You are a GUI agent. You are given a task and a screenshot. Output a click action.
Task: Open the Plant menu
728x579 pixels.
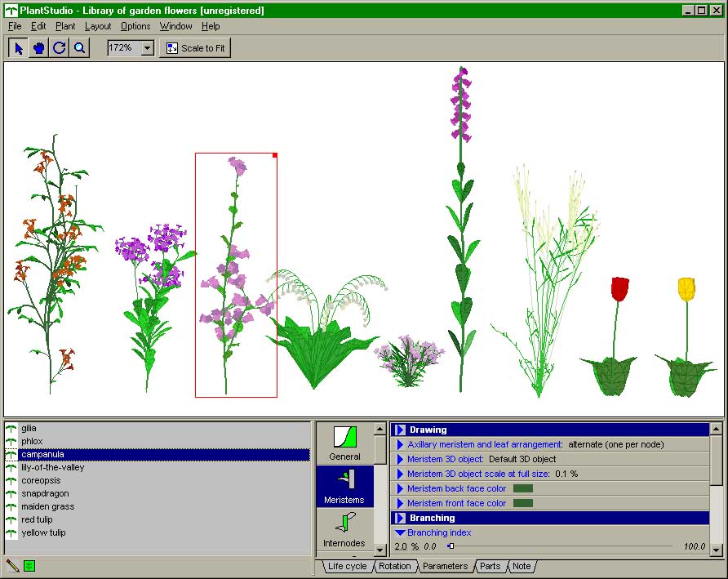[x=65, y=26]
